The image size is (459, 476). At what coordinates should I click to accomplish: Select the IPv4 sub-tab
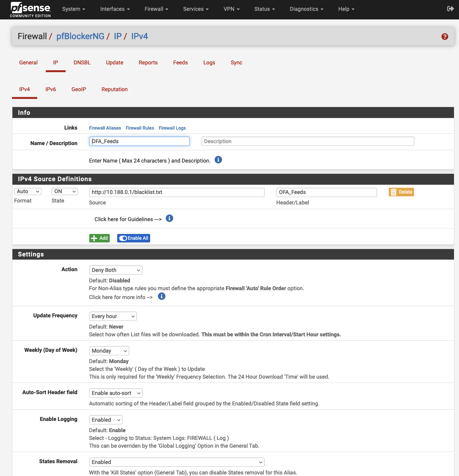click(24, 89)
